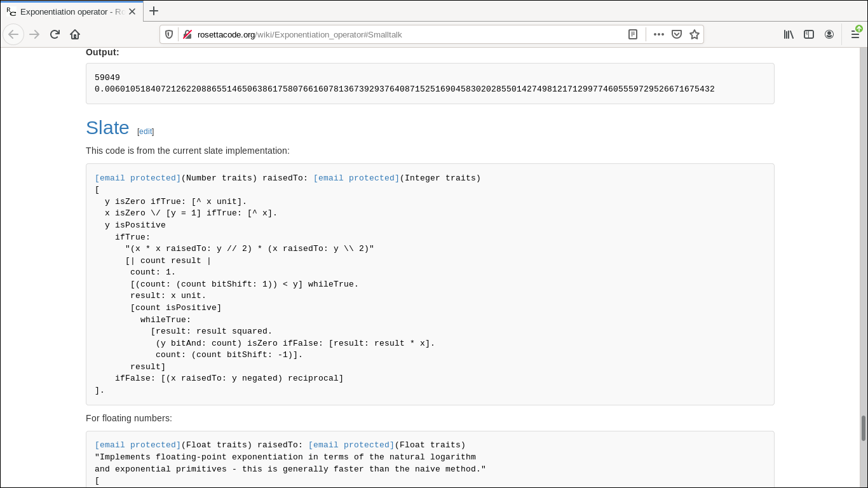Reload the current page
This screenshot has width=868, height=488.
(x=55, y=34)
